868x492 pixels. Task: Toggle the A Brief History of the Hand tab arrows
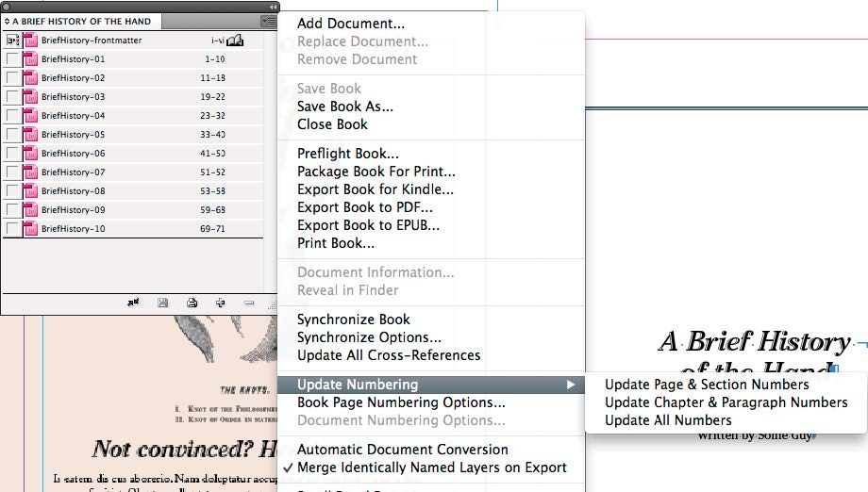click(x=8, y=21)
